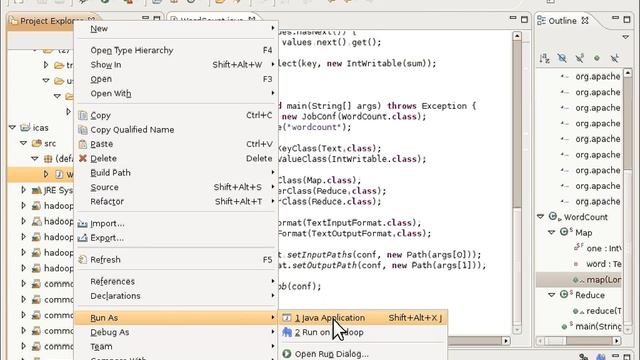Click the Copy icon in the context menu
The image size is (640, 360).
pos(83,116)
